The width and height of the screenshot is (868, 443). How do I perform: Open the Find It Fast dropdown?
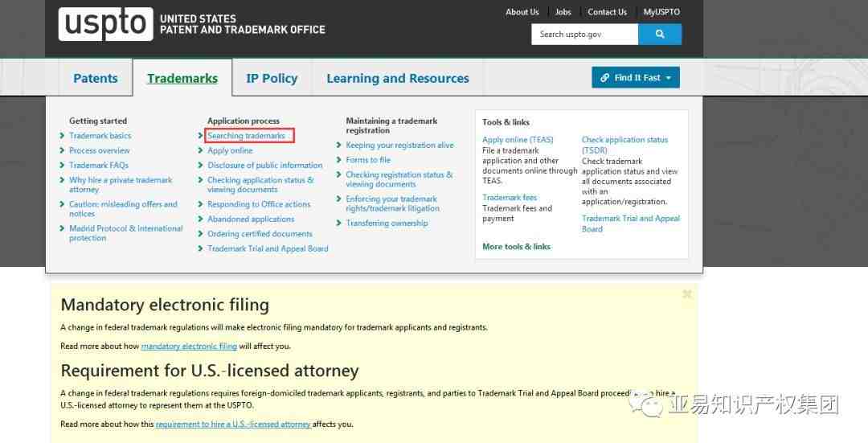tap(636, 77)
